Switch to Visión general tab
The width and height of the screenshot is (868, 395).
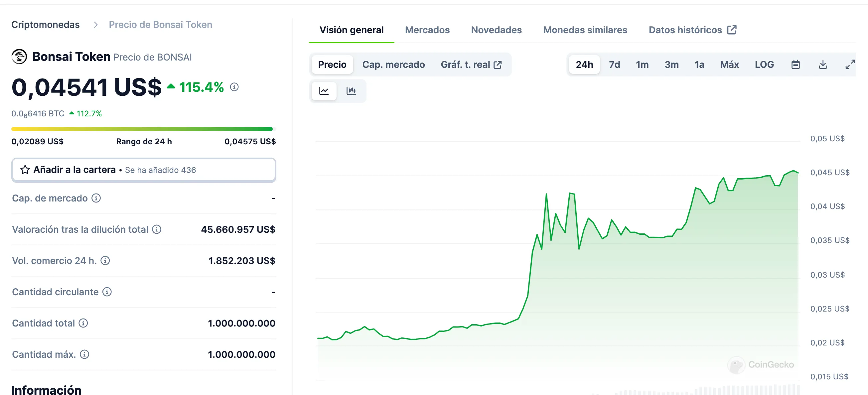tap(352, 30)
